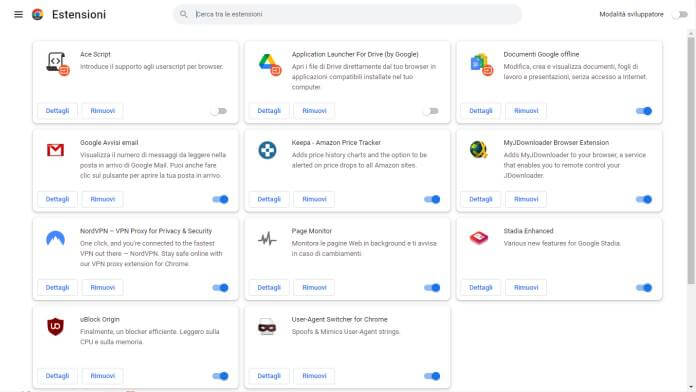Disable the Page Monitor toggle

[x=432, y=288]
